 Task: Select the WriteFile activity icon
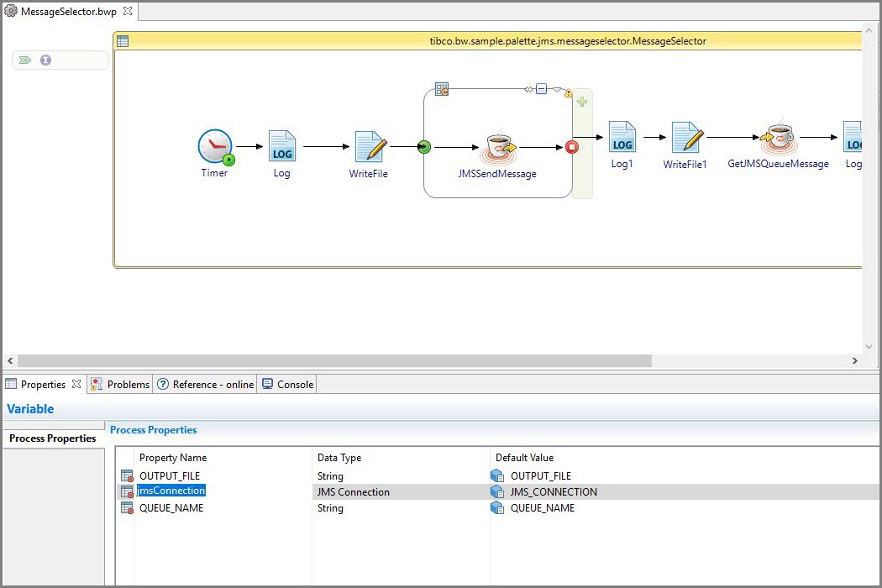(370, 147)
